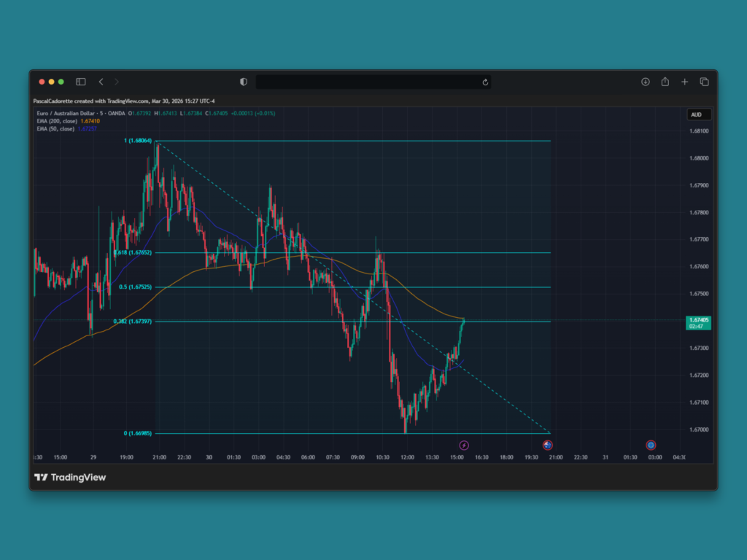747x560 pixels.
Task: Click the page reload icon in the address bar
Action: pos(485,82)
